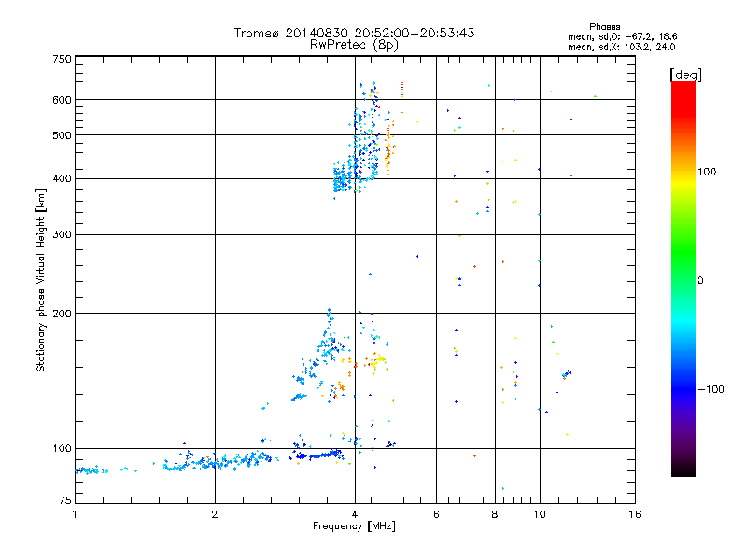747x560 pixels.
Task: Click the x-axis label '1'
Action: 75,514
